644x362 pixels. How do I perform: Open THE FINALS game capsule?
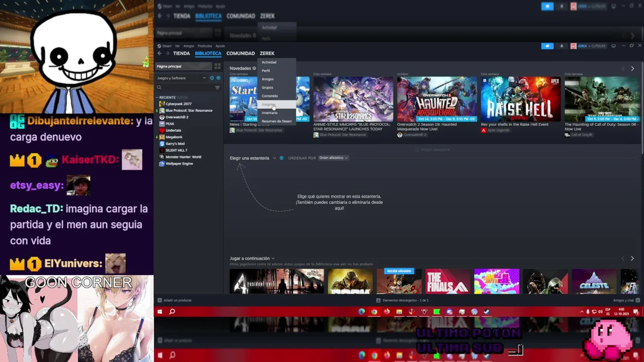[x=447, y=281]
